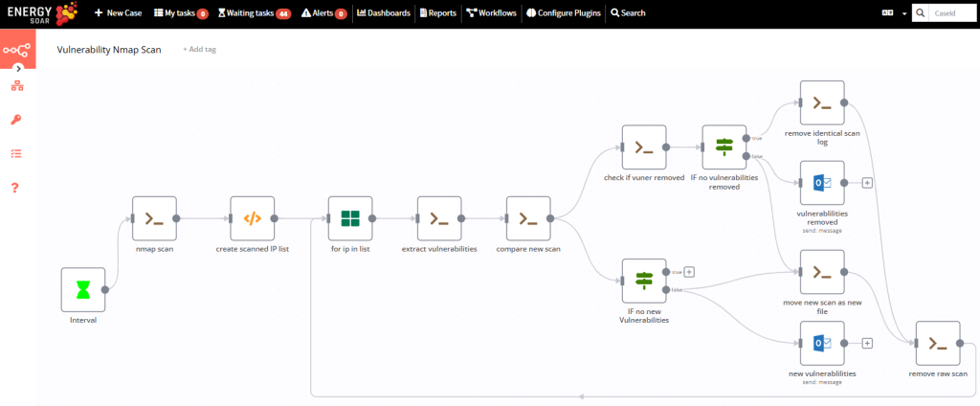The image size is (980, 406).
Task: Expand the left sidebar with chevron arrow
Action: 18,69
